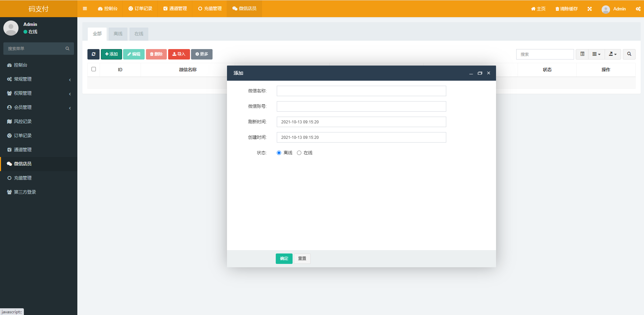Expand the 常规管理 sidebar menu
The height and width of the screenshot is (315, 644).
point(23,79)
